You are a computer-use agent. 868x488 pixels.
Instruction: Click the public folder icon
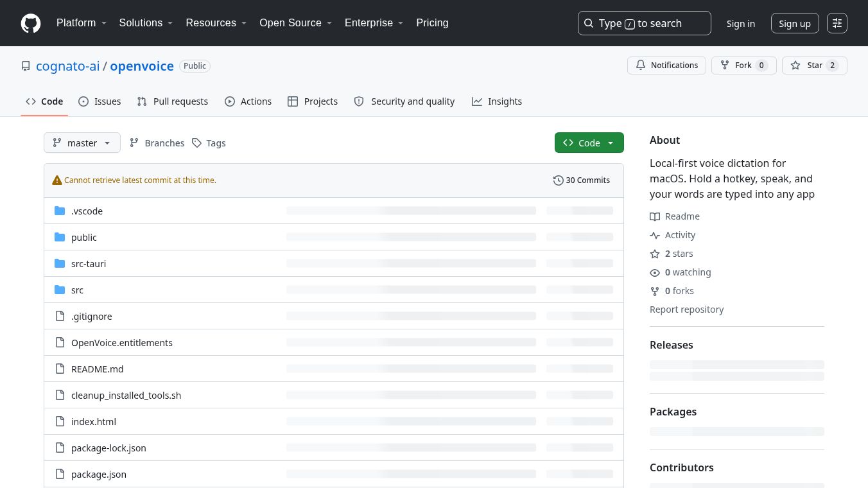pyautogui.click(x=60, y=238)
